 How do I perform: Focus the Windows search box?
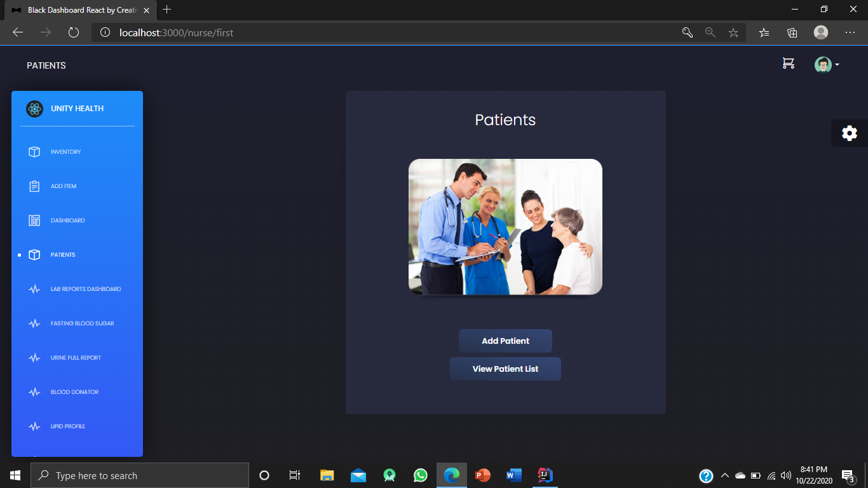click(x=140, y=475)
